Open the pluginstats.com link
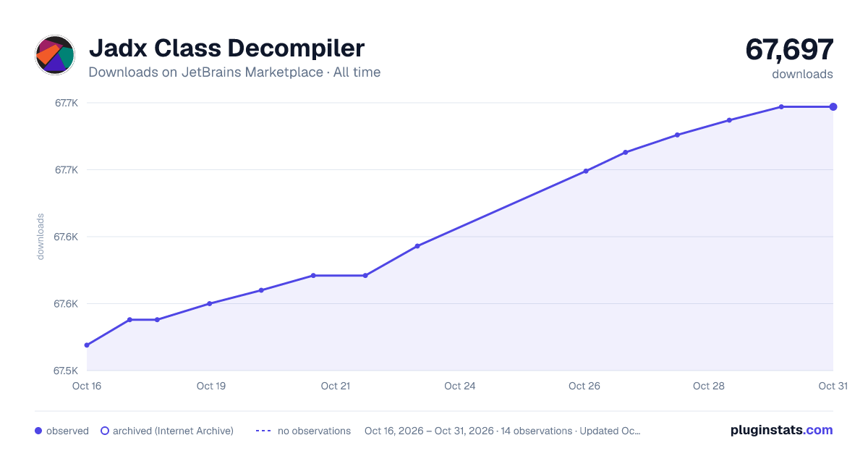Screen dimensions: 868x456 782,430
